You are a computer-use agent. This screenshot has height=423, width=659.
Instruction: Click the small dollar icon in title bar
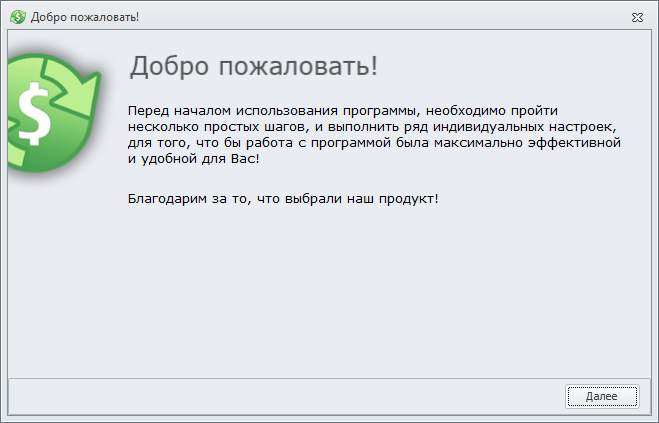coord(18,17)
